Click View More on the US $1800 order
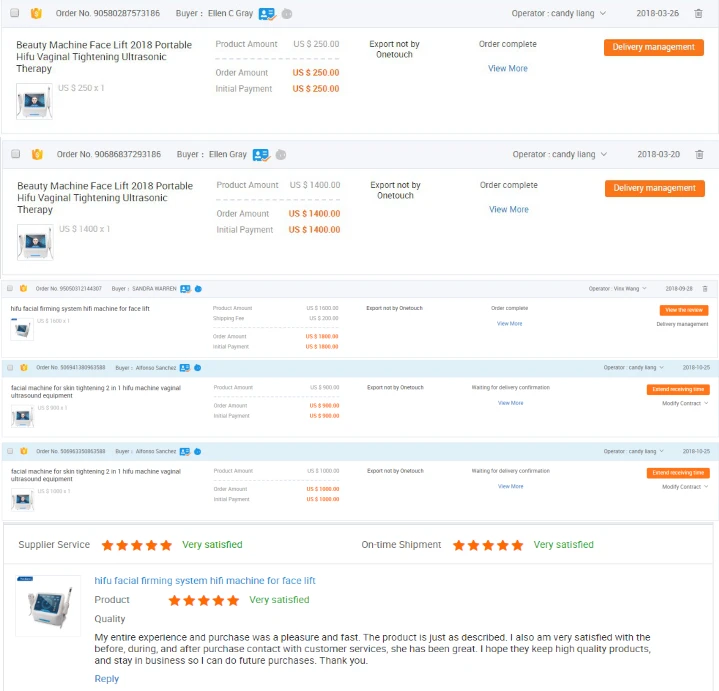 (509, 324)
